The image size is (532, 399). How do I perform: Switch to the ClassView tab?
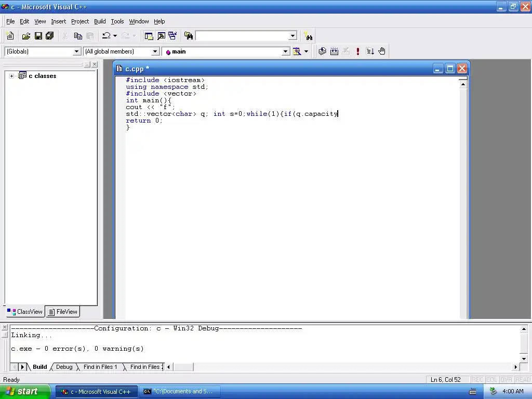pos(25,312)
